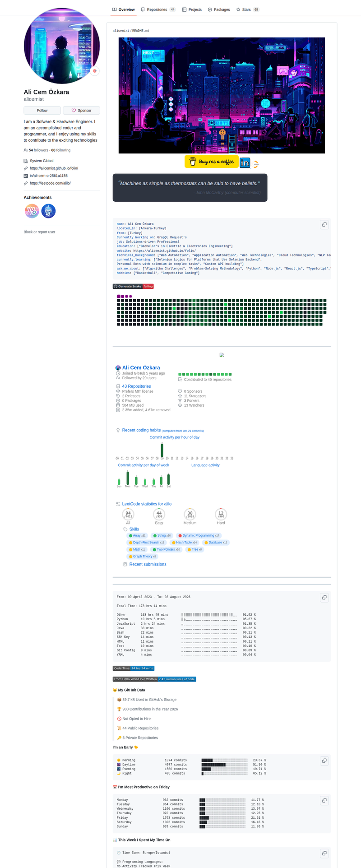The height and width of the screenshot is (868, 361).
Task: Click the Generate Snake failing badge
Action: click(x=133, y=286)
